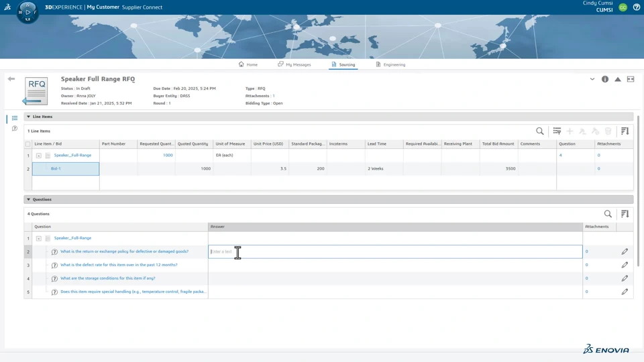Open the defect rate question
Viewport: 644px width, 362px height.
click(x=119, y=265)
